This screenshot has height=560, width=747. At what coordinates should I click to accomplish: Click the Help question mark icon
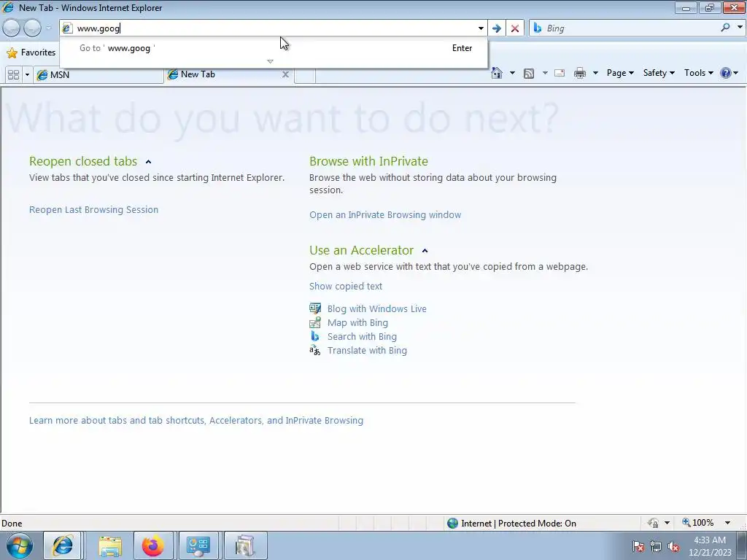[726, 73]
